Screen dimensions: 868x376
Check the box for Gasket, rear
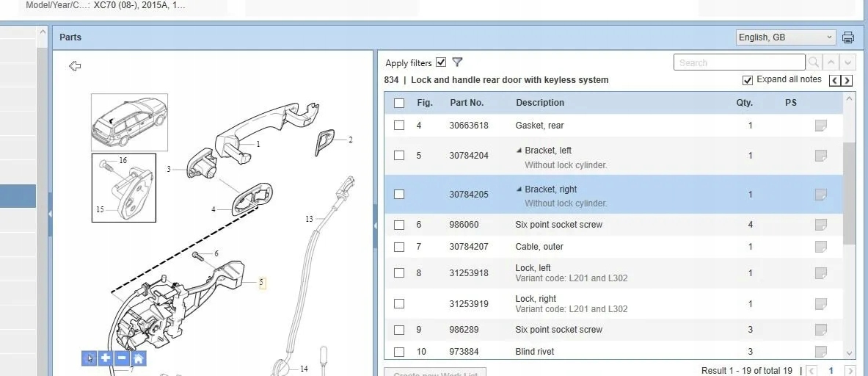click(399, 126)
